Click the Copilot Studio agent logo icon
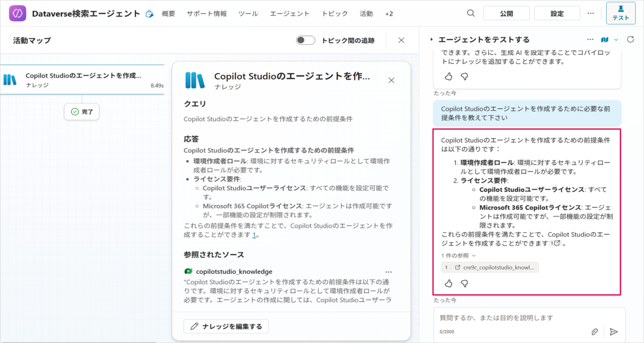644x343 pixels. pyautogui.click(x=18, y=13)
